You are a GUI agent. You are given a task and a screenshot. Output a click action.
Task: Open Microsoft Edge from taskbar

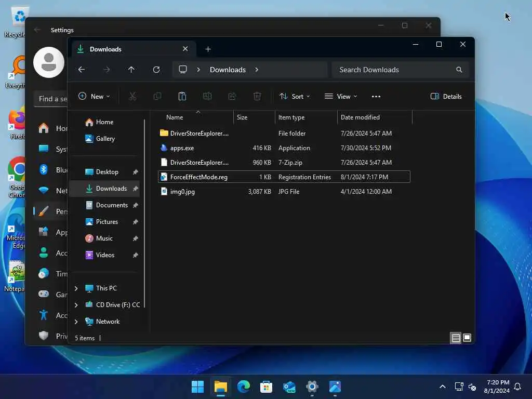click(243, 387)
